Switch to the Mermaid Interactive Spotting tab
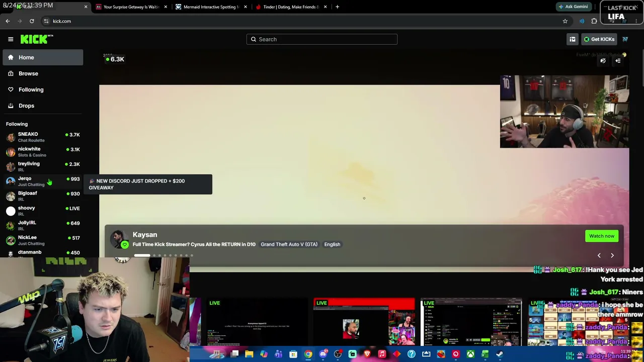This screenshot has height=362, width=644. (x=210, y=7)
